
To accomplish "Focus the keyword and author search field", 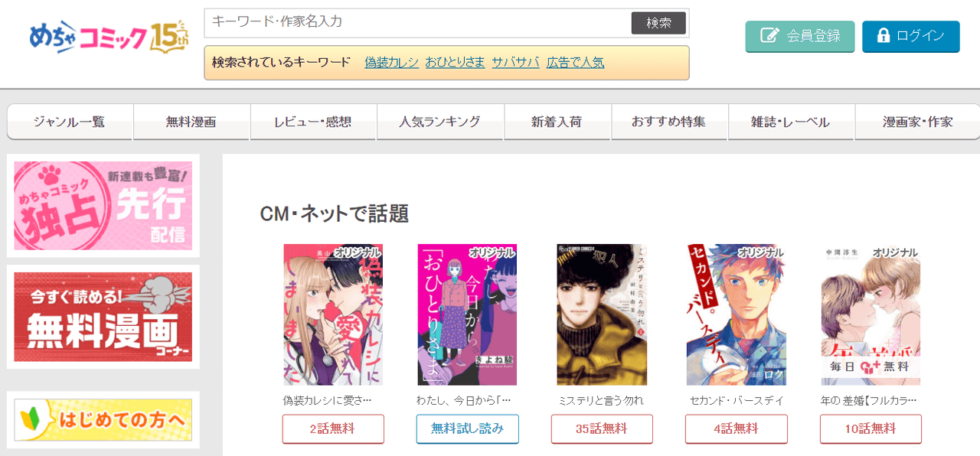I will point(418,23).
